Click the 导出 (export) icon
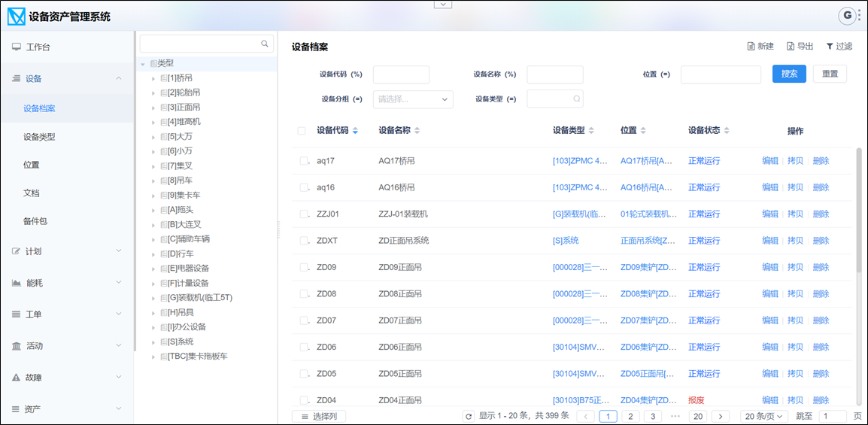Image resolution: width=868 pixels, height=425 pixels. point(791,47)
